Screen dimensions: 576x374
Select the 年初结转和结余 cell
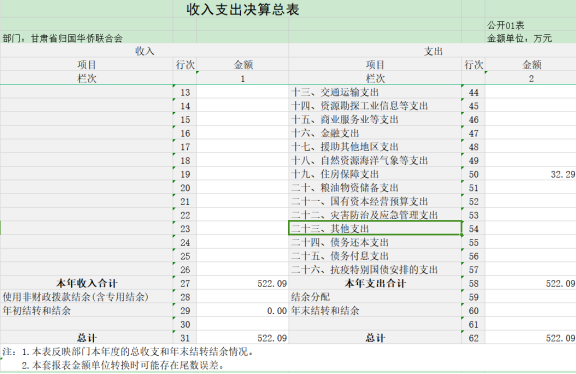coord(86,310)
